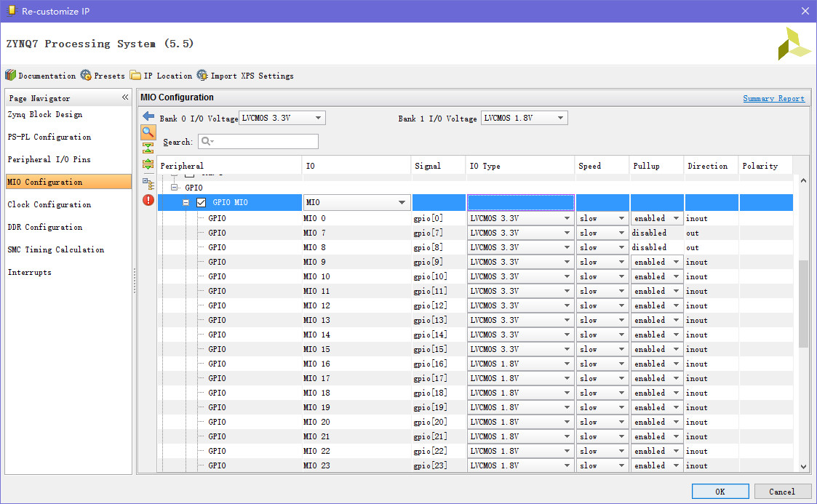817x504 pixels.
Task: Open Bank 0 I/O Voltage dropdown
Action: (x=282, y=119)
